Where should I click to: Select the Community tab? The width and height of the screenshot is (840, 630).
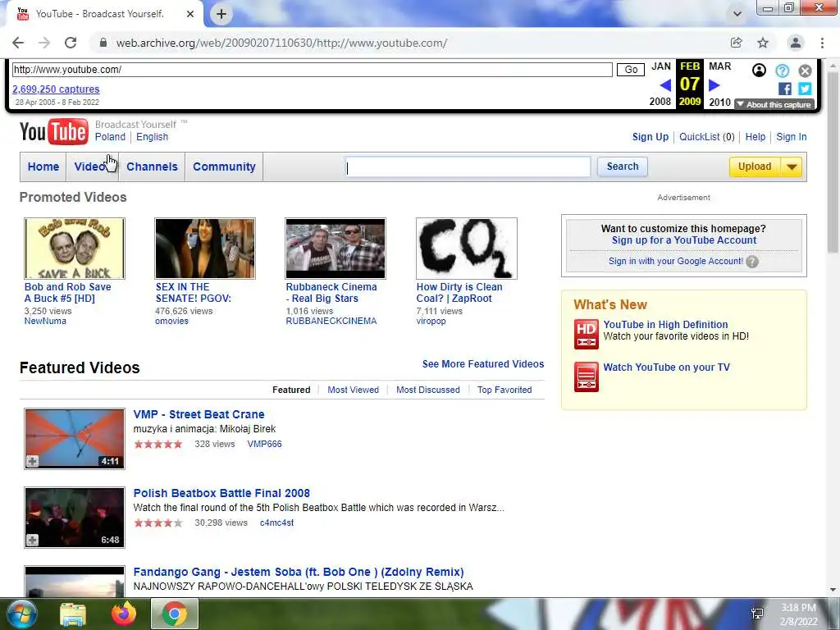click(224, 167)
